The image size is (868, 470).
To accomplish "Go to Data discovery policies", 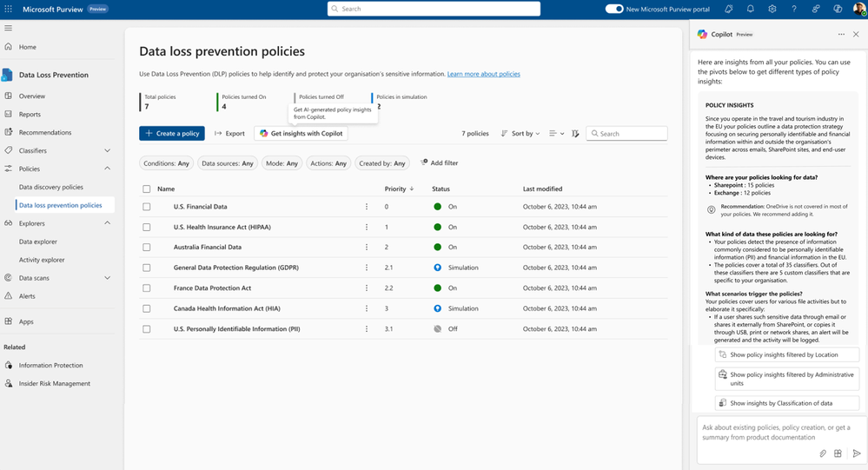I will pyautogui.click(x=51, y=187).
